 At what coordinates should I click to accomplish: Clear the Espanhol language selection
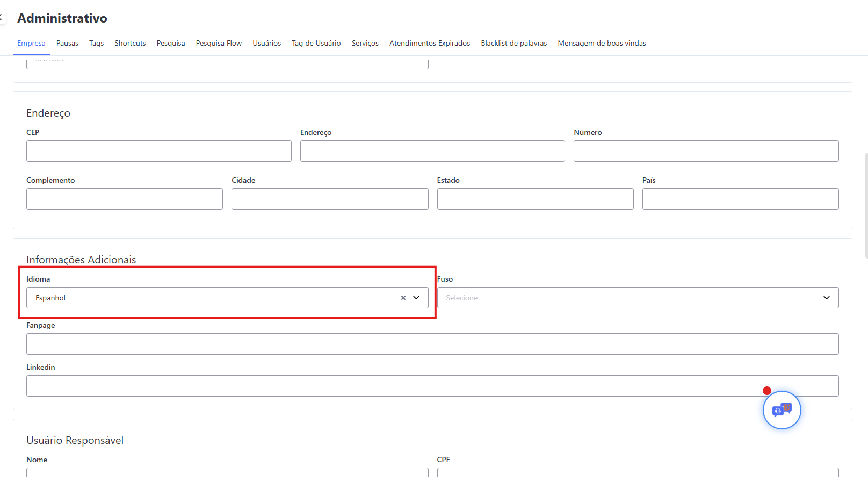pos(403,298)
